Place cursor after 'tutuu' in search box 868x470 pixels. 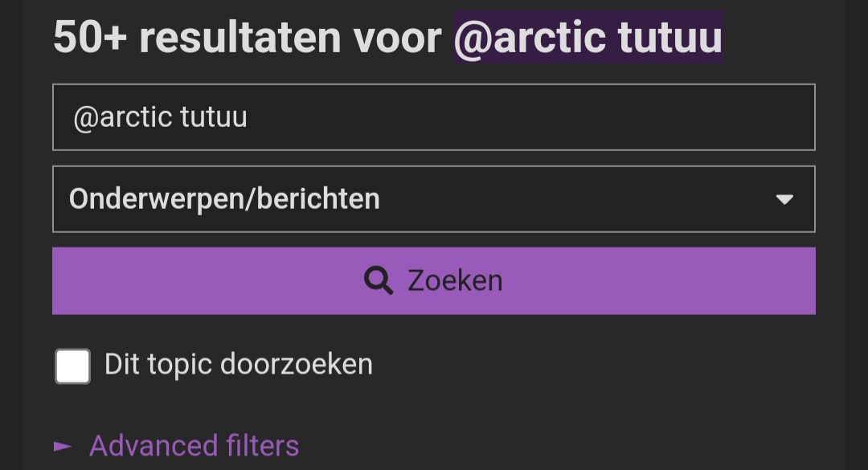pyautogui.click(x=248, y=116)
